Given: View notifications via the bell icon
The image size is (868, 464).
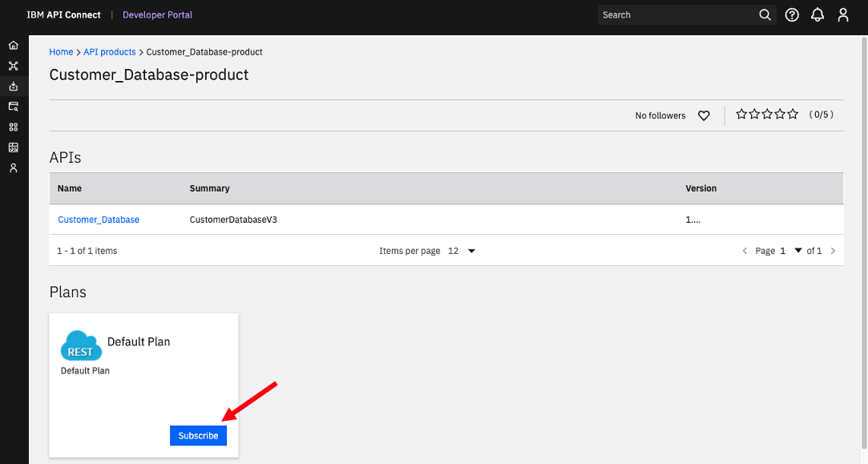Looking at the screenshot, I should tap(818, 15).
